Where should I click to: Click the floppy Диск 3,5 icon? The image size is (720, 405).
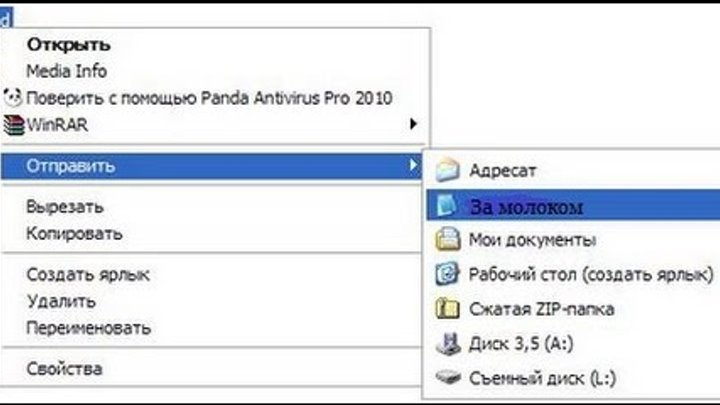point(449,344)
